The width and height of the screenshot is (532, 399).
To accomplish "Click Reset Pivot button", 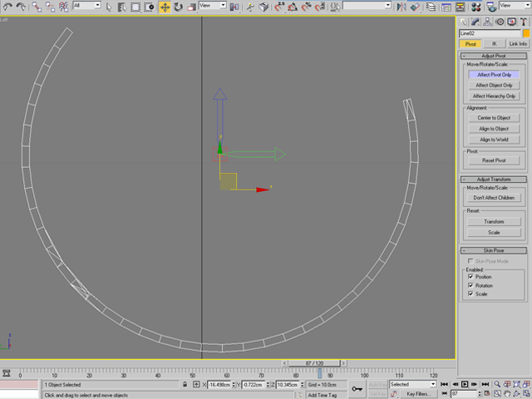I will pos(494,160).
